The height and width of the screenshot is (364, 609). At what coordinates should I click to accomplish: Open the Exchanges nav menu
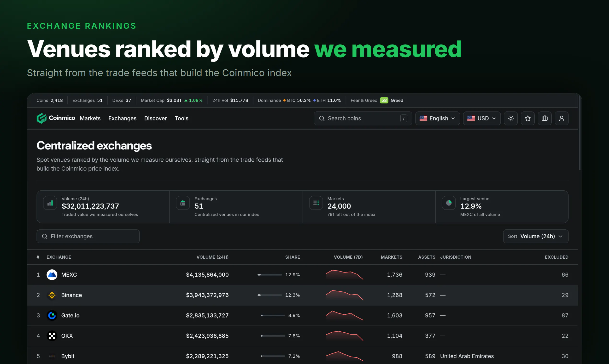[122, 119]
